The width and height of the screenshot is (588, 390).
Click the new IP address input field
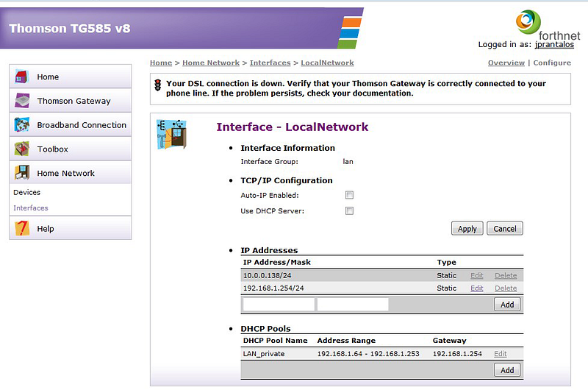coord(279,305)
